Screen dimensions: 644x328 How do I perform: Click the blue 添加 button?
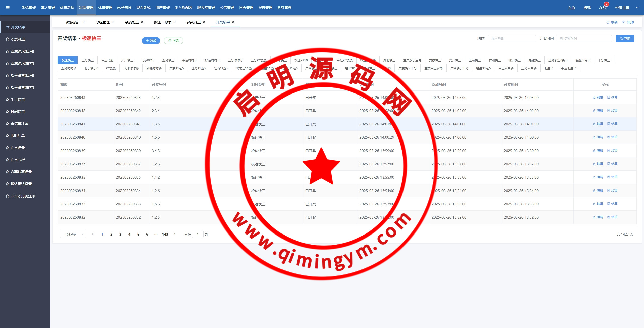point(151,41)
